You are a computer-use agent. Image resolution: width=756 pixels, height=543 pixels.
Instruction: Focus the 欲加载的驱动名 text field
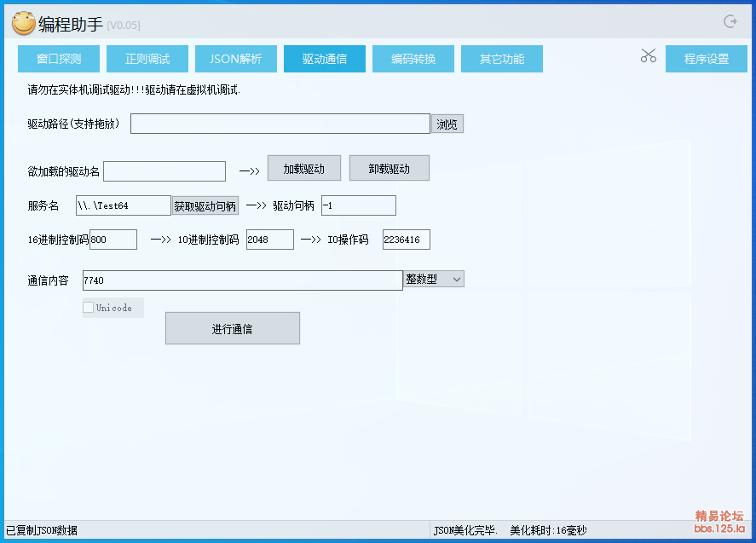click(164, 171)
